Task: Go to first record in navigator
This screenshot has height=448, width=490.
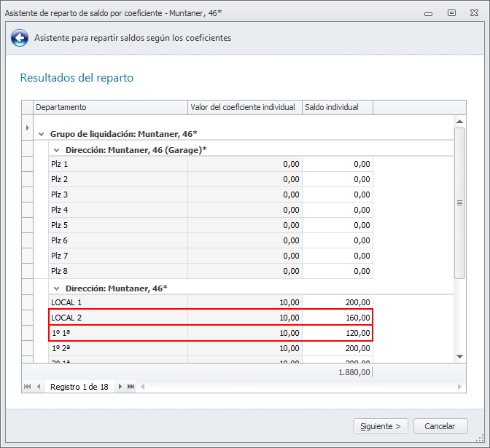Action: point(28,387)
